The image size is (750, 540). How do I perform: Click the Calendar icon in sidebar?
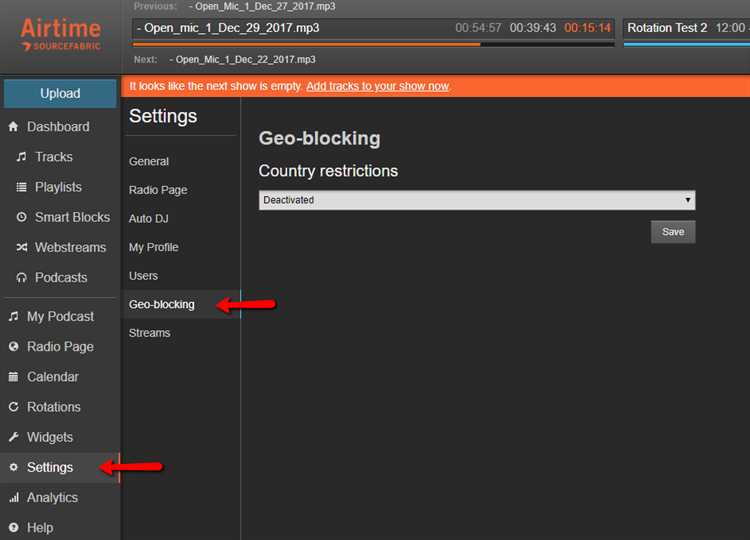[13, 377]
